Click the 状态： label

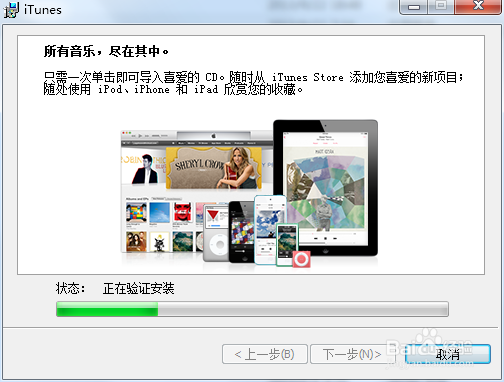[x=70, y=288]
